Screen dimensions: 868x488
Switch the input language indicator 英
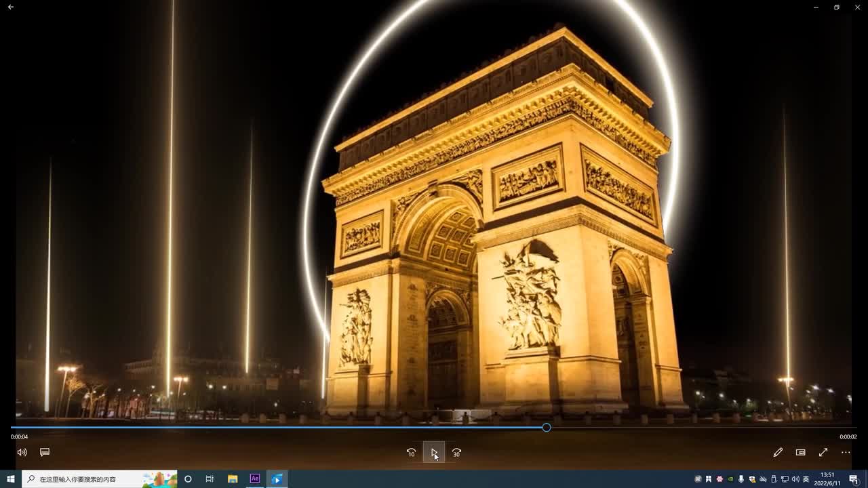point(806,479)
